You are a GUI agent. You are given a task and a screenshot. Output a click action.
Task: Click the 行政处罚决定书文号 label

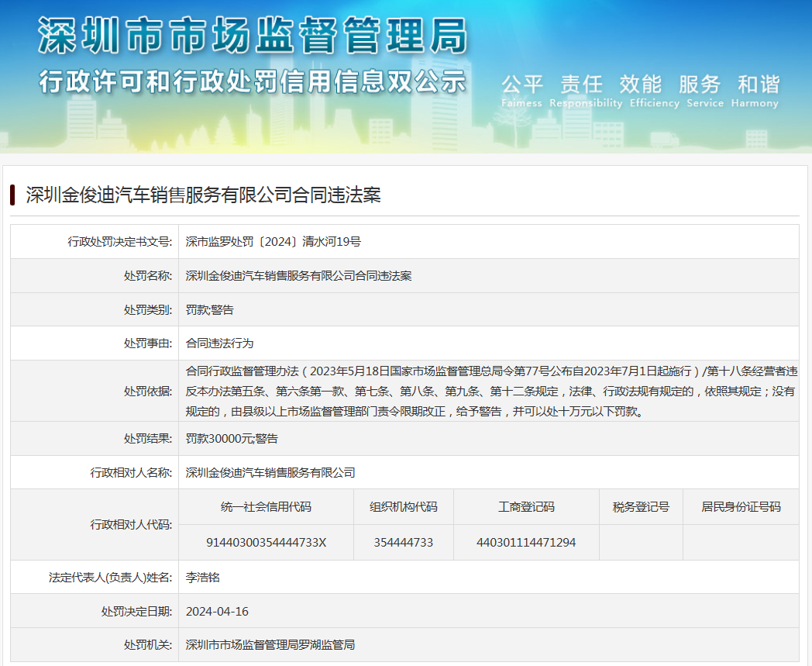[x=119, y=242]
